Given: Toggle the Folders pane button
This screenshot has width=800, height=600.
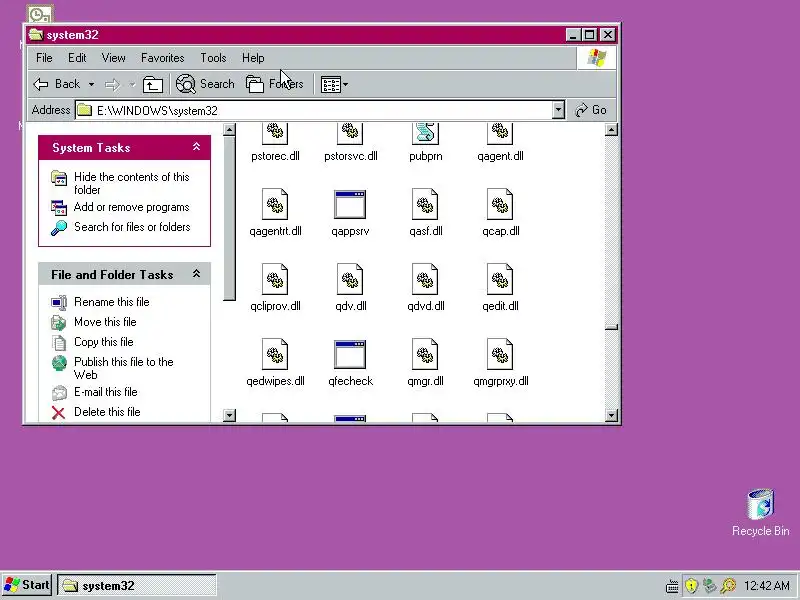Looking at the screenshot, I should click(274, 84).
